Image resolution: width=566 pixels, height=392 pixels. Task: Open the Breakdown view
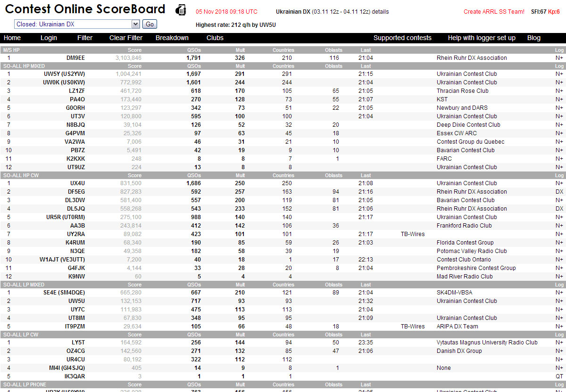click(172, 38)
